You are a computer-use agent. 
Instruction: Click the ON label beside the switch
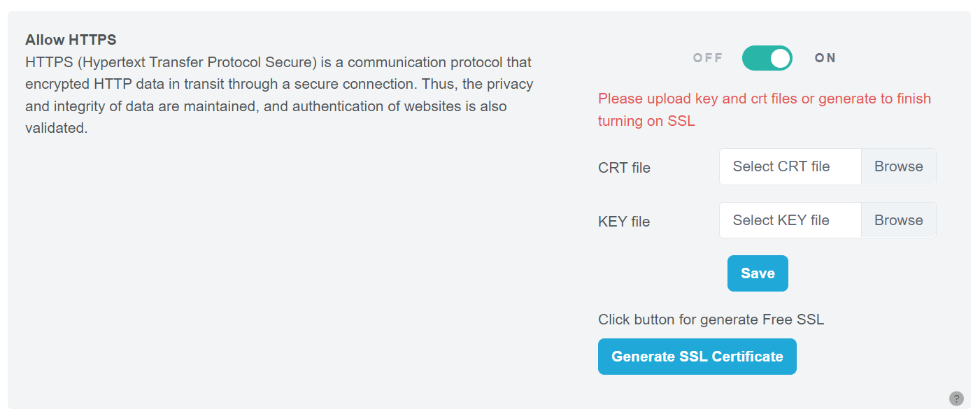(825, 58)
